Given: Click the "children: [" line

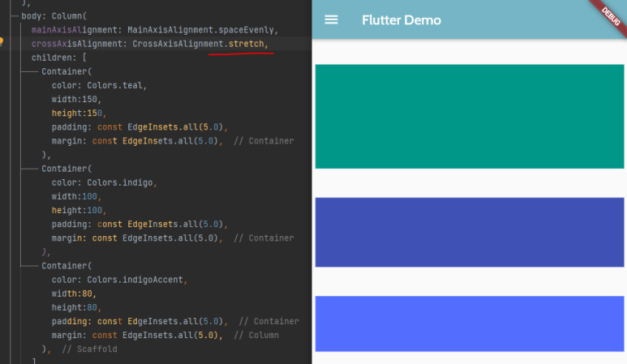Looking at the screenshot, I should [x=58, y=58].
